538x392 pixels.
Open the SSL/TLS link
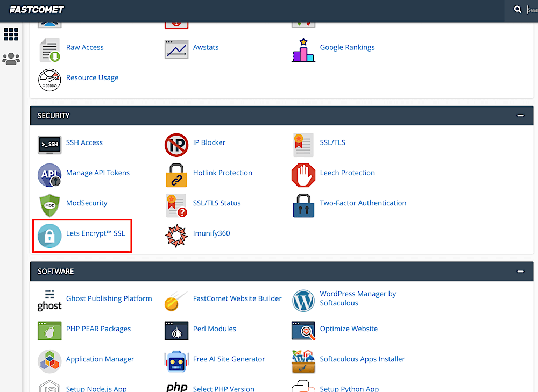point(332,142)
